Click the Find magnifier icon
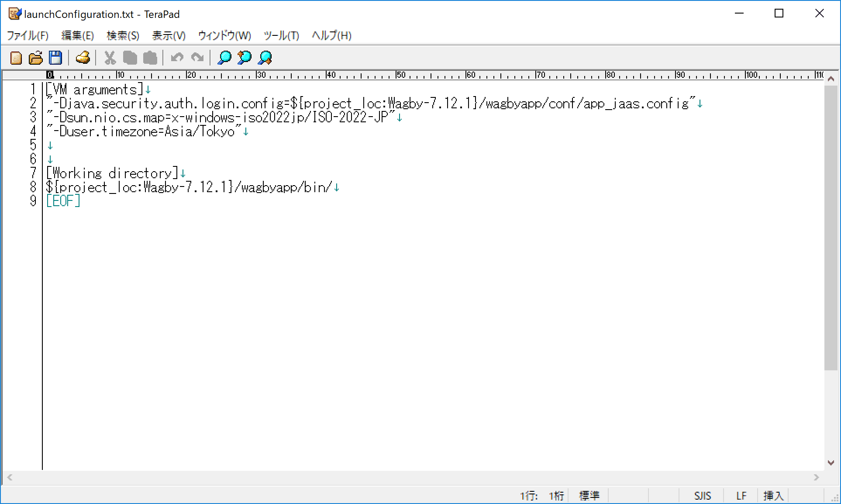The width and height of the screenshot is (841, 504). coord(224,58)
